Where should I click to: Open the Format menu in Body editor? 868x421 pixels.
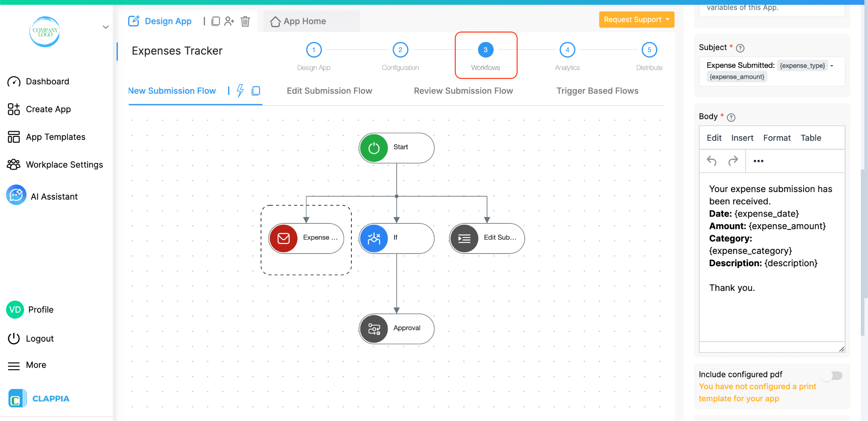tap(777, 138)
